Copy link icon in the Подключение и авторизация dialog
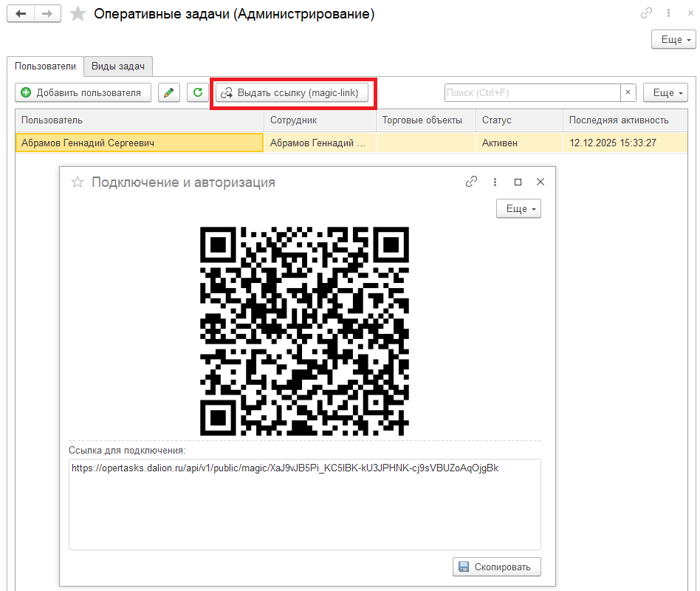This screenshot has width=700, height=591. pyautogui.click(x=471, y=182)
